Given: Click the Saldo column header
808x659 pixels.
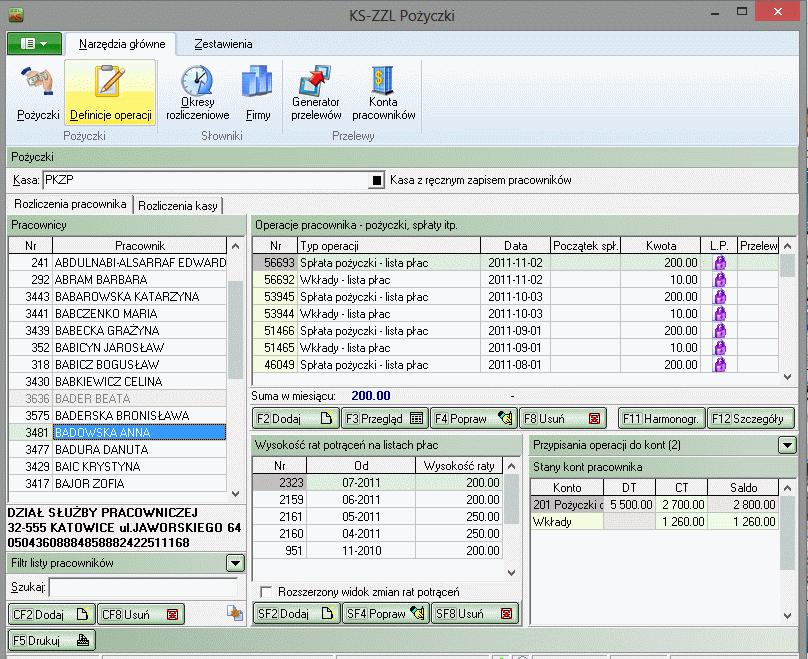Looking at the screenshot, I should [x=743, y=487].
